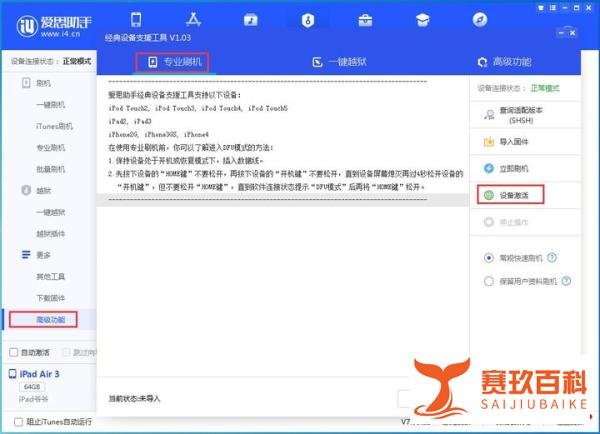Open 批量刷机 in the sidebar

point(51,169)
